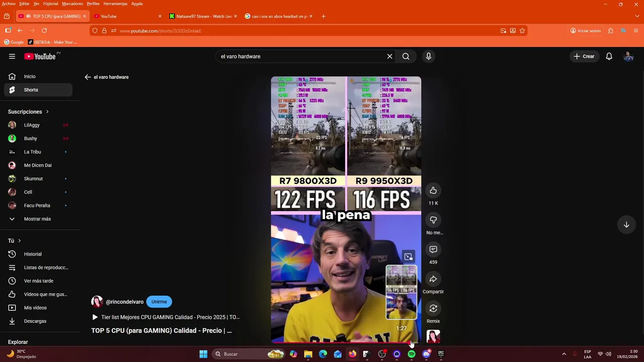Open the comments showing 459
Screen dimensions: 644x362
pyautogui.click(x=433, y=249)
